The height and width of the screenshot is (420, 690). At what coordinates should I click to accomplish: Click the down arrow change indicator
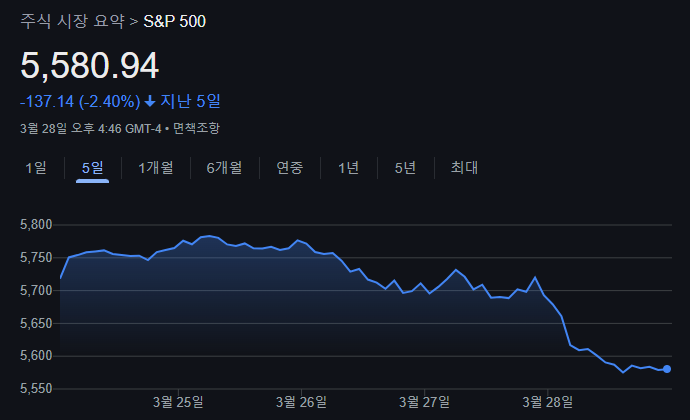[150, 102]
